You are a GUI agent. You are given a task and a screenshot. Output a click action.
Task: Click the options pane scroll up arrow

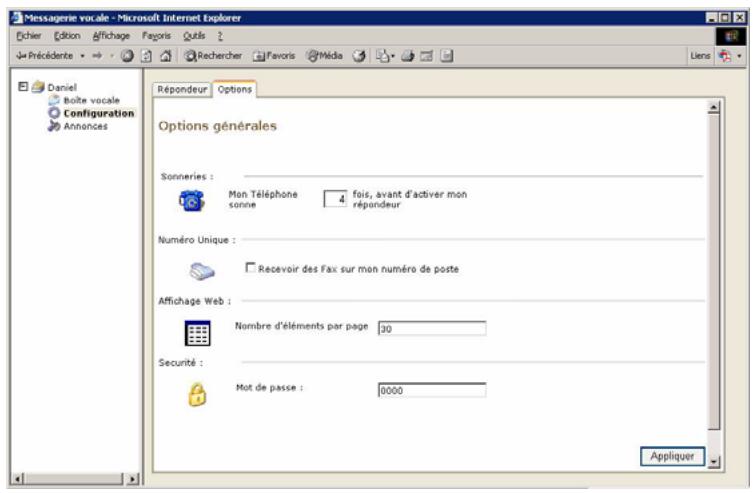pyautogui.click(x=714, y=107)
